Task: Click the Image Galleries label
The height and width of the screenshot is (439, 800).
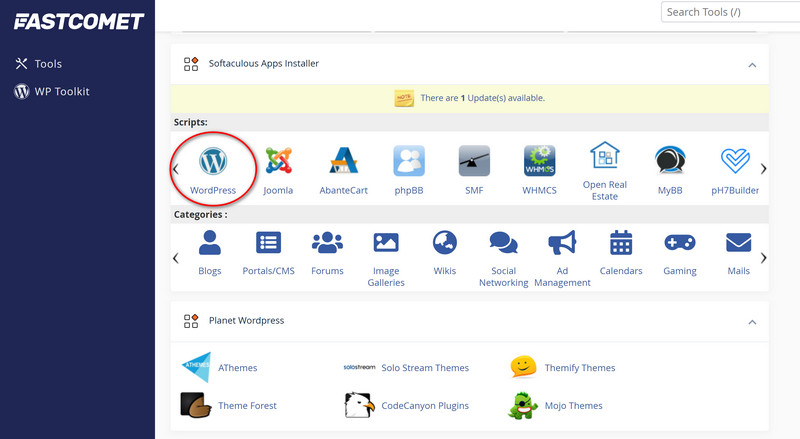Action: tap(386, 277)
